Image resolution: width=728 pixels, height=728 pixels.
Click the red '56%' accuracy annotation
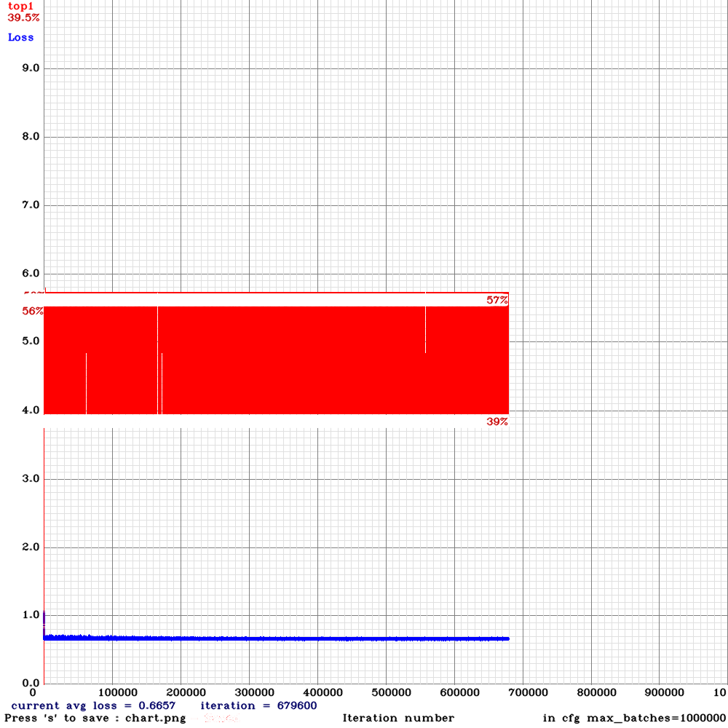(33, 311)
